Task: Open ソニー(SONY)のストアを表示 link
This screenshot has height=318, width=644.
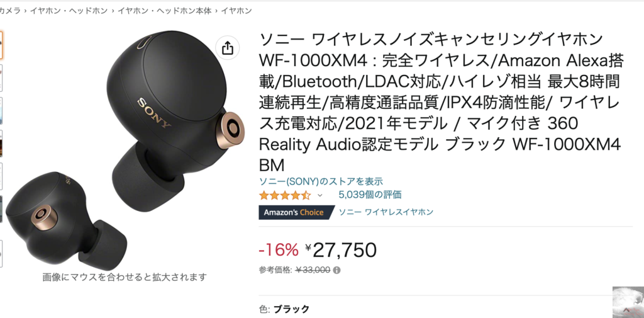Action: coord(320,181)
